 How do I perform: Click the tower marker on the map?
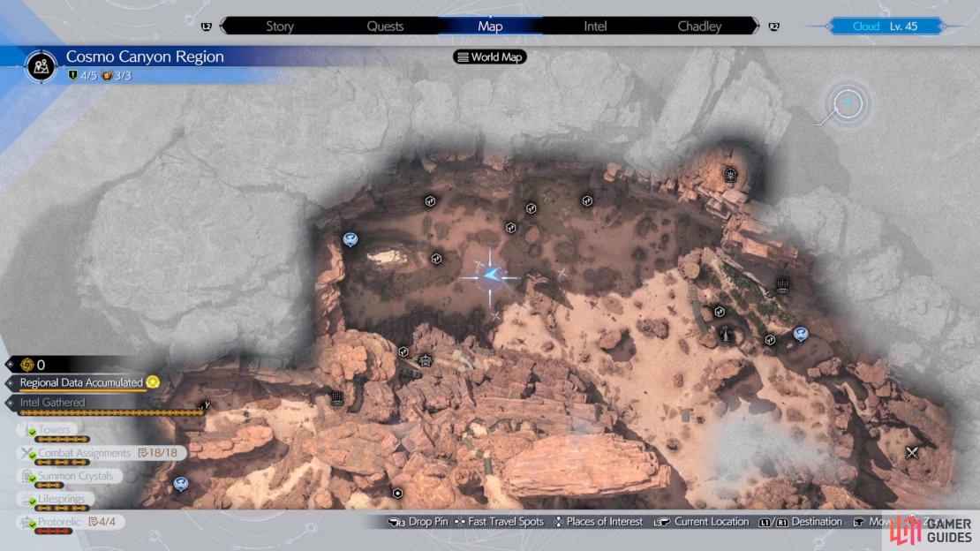click(x=725, y=335)
